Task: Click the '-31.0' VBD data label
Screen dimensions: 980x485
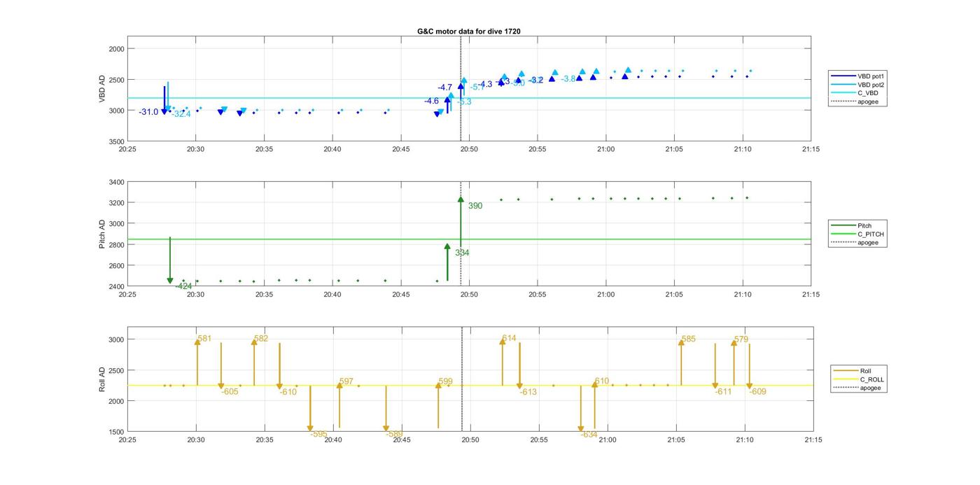Action: tap(148, 112)
